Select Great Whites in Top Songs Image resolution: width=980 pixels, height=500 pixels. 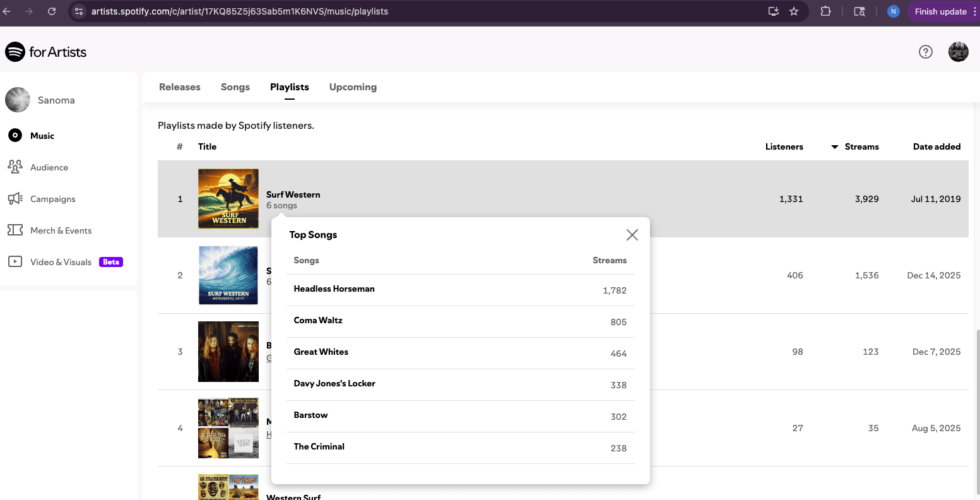(321, 352)
